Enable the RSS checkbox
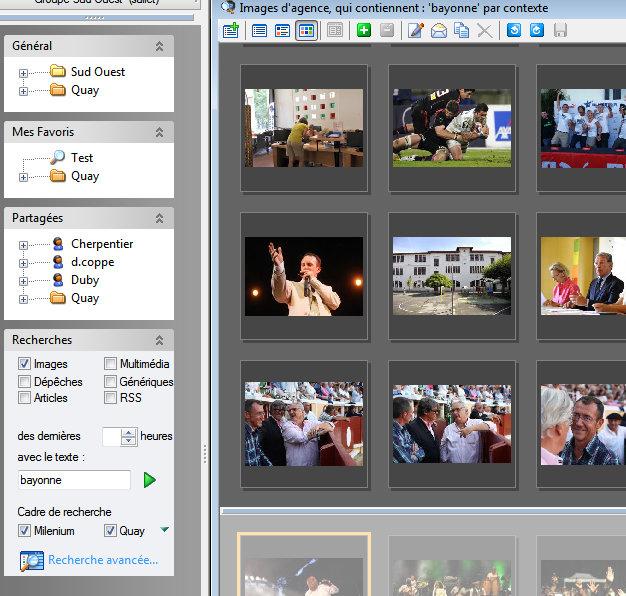626x596 pixels. [x=110, y=398]
